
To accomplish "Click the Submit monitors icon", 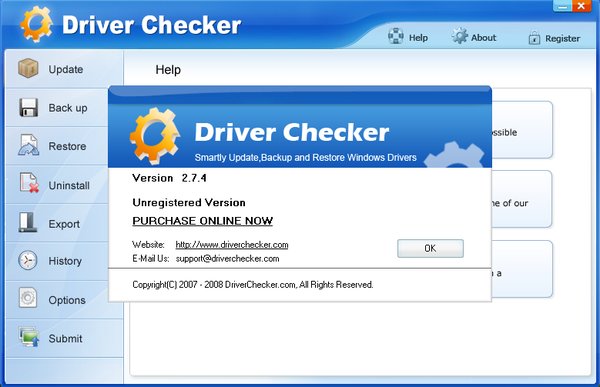I will coord(29,337).
